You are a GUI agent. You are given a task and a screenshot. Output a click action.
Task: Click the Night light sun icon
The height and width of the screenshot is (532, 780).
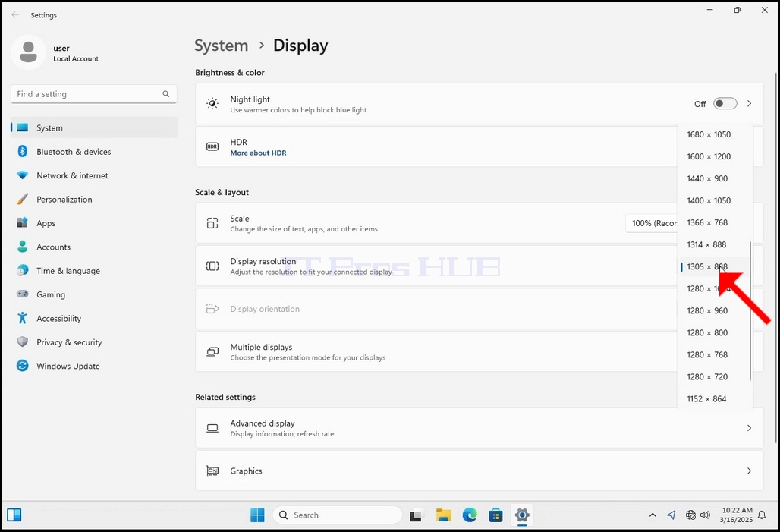[212, 103]
